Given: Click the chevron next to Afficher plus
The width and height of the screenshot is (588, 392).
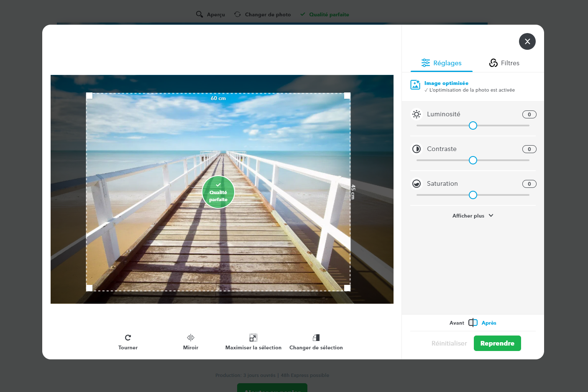Looking at the screenshot, I should pos(491,215).
